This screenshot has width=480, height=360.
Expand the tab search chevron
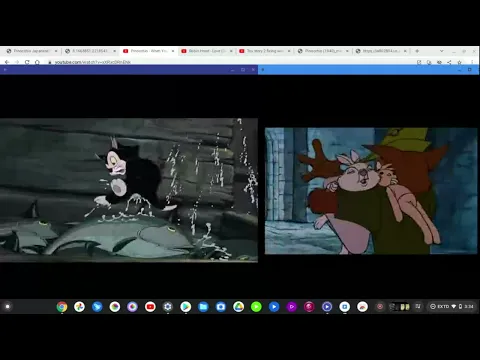(442, 51)
